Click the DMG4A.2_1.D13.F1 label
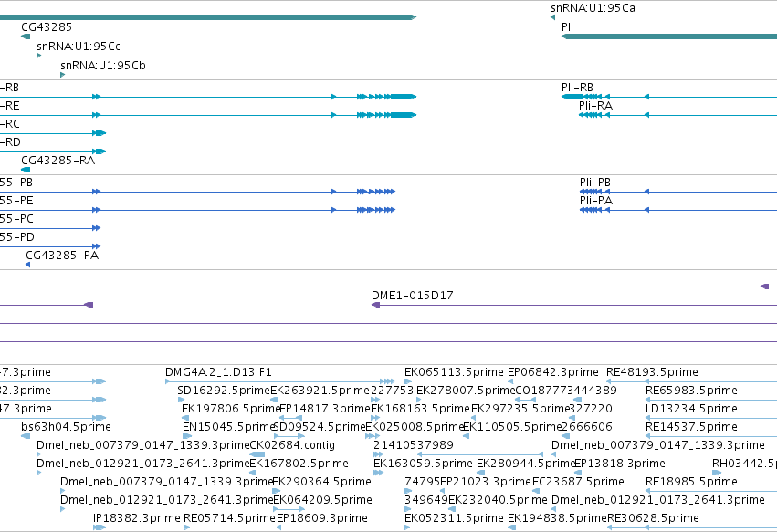The width and height of the screenshot is (777, 532). point(218,372)
